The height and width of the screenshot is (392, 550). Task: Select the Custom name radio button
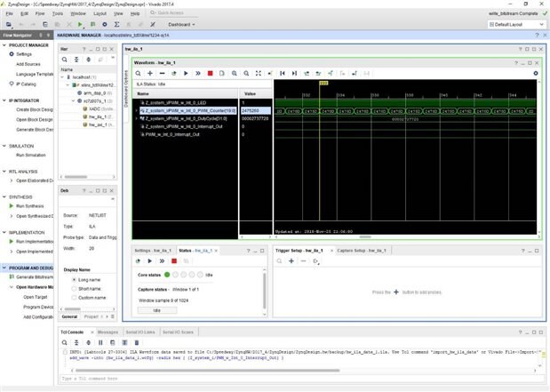tap(72, 297)
